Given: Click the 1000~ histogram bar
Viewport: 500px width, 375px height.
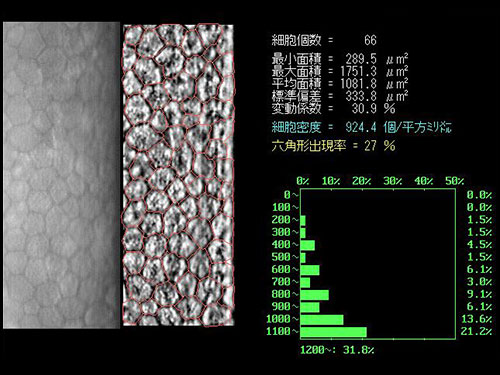Looking at the screenshot, I should point(322,320).
